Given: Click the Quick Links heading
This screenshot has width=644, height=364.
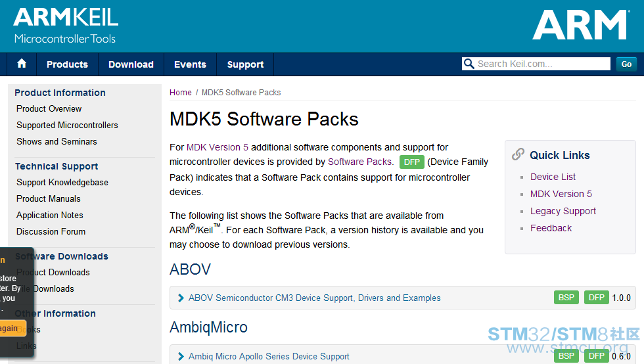Looking at the screenshot, I should click(560, 155).
